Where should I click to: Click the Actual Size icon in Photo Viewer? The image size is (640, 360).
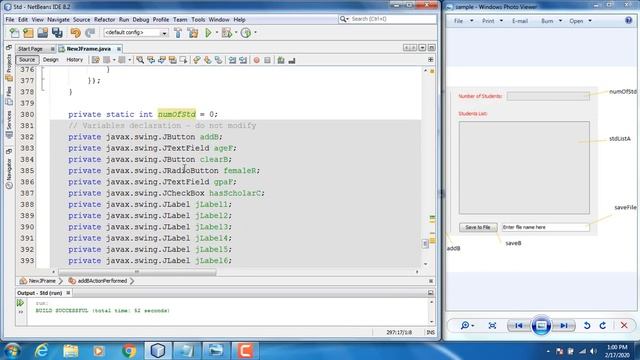point(492,325)
